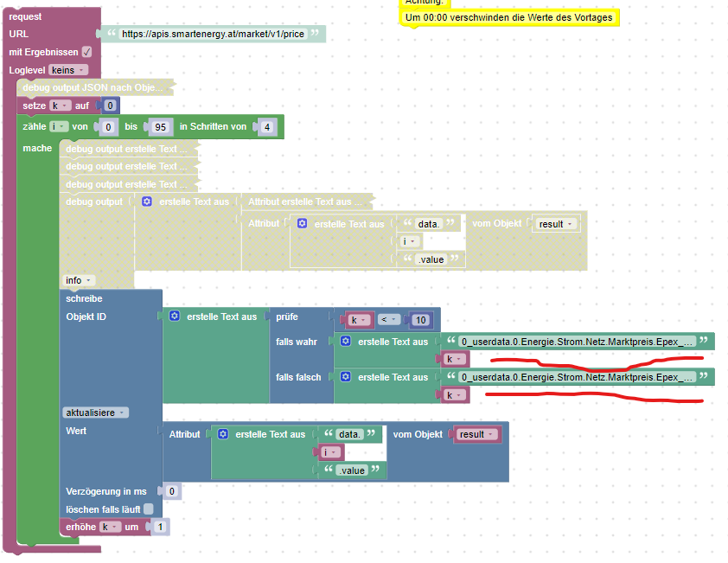Viewport: 728px width, 563px height.
Task: Edit '.value' text in disabled debug block
Action: coord(431,259)
